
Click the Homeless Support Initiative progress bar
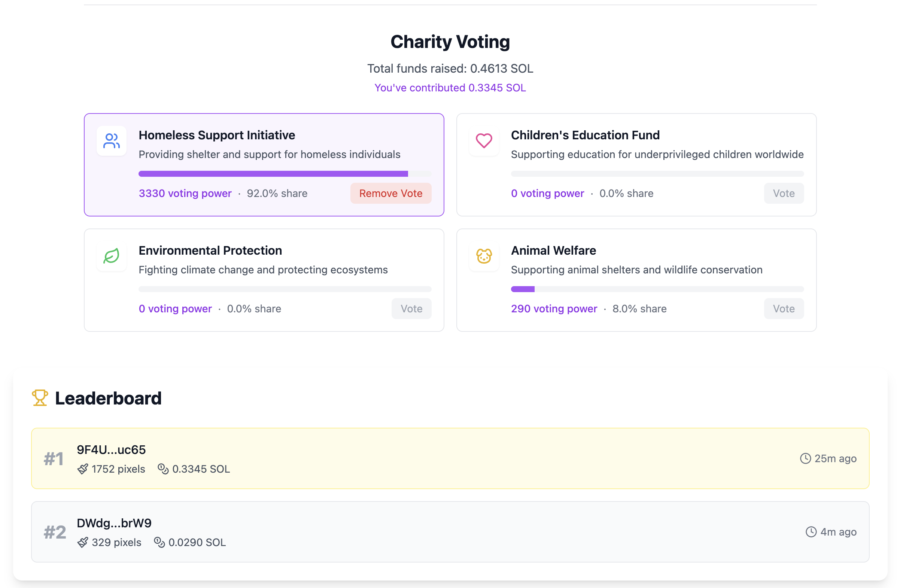pyautogui.click(x=285, y=174)
